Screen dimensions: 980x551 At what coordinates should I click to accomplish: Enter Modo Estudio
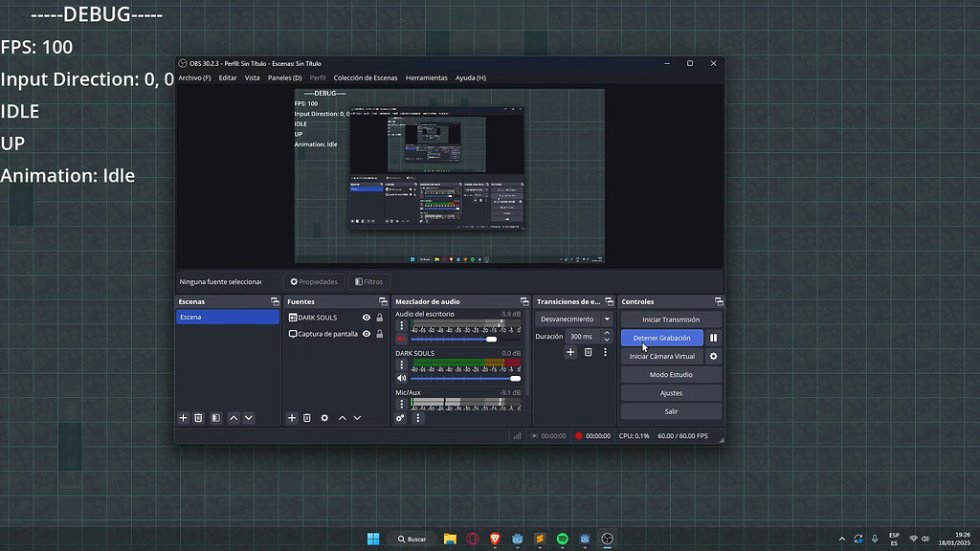coord(670,374)
